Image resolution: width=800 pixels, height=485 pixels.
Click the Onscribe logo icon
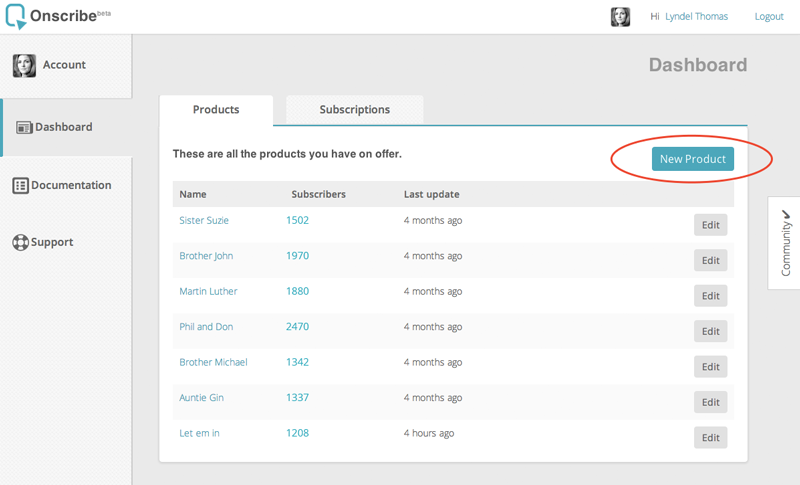pyautogui.click(x=16, y=16)
